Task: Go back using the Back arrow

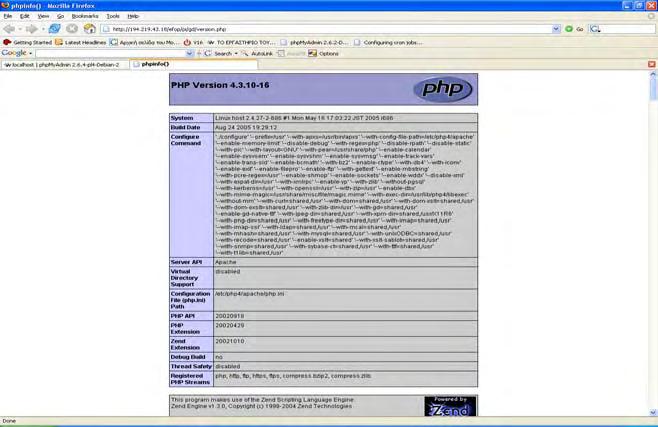Action: (x=9, y=29)
